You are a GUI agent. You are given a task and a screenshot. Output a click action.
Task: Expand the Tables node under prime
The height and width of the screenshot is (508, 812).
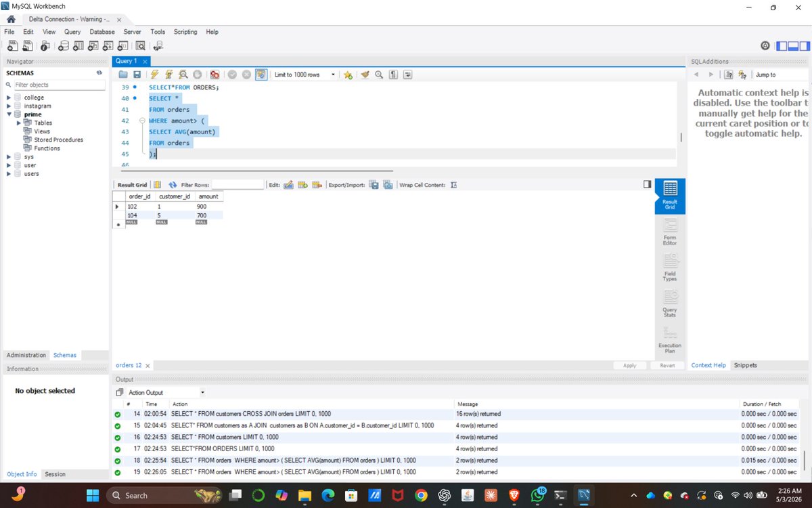pos(19,123)
